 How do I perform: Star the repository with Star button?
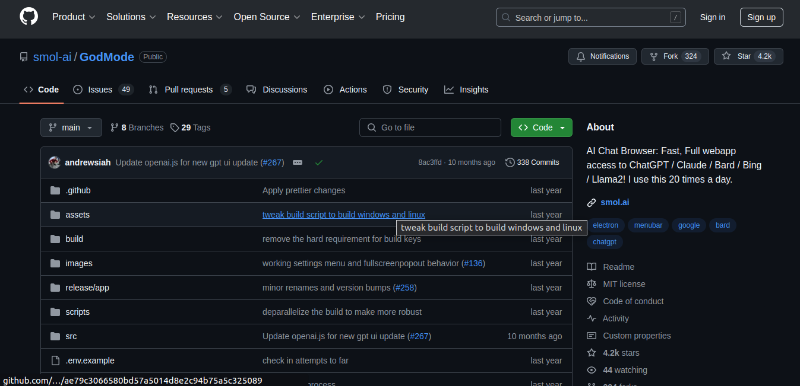click(x=748, y=57)
